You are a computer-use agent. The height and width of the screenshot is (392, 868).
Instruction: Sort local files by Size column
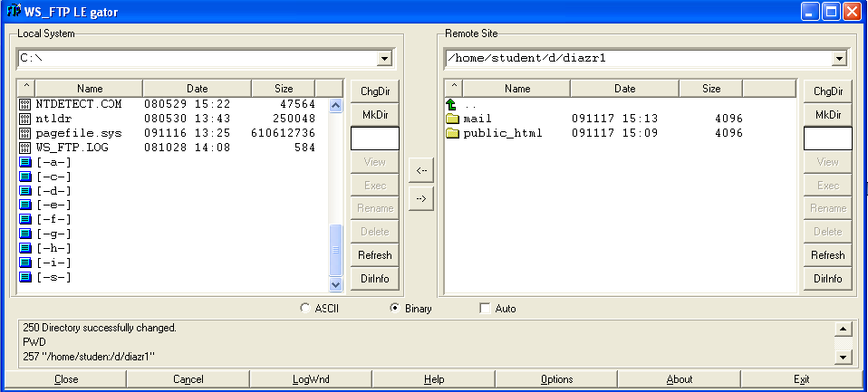(x=284, y=88)
